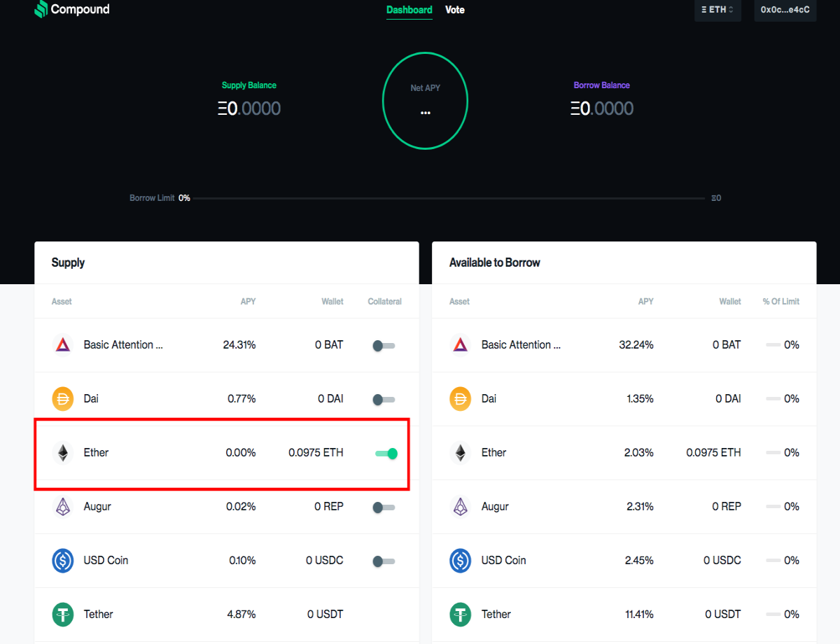
Task: Select the Tether name in Supply list
Action: click(x=98, y=614)
